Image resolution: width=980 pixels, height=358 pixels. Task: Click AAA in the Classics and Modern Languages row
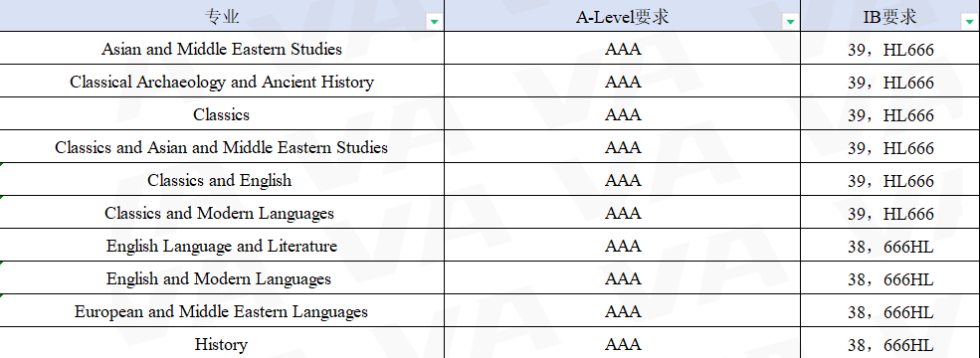pos(623,213)
